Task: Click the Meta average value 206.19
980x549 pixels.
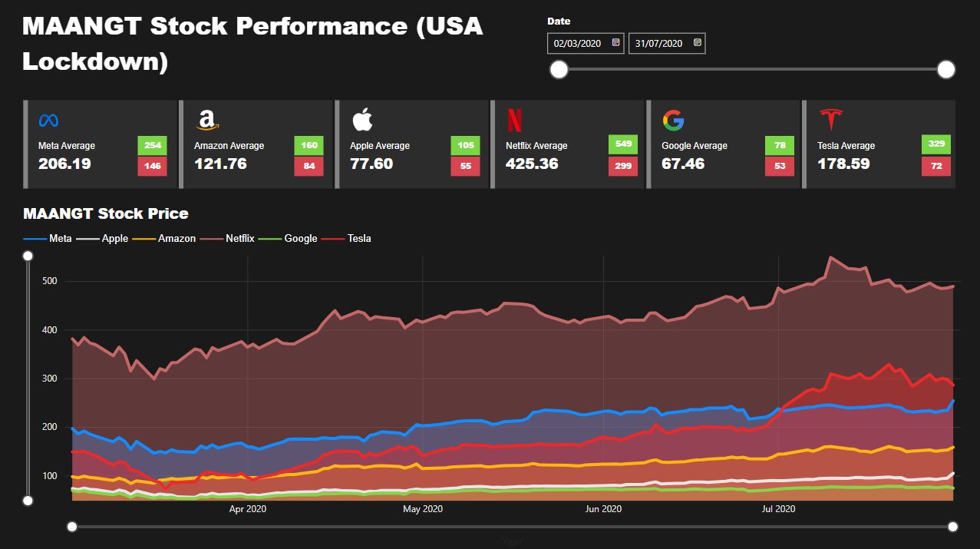Action: click(x=64, y=164)
